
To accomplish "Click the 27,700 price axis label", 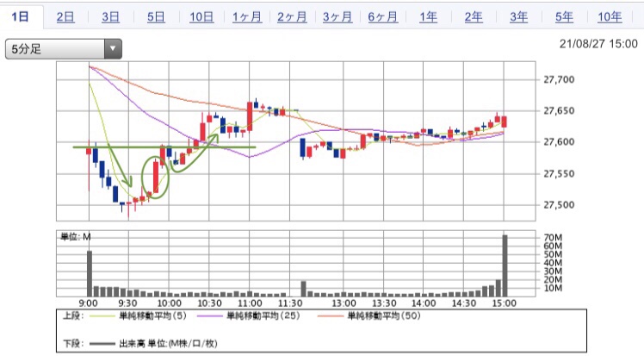I will [559, 79].
